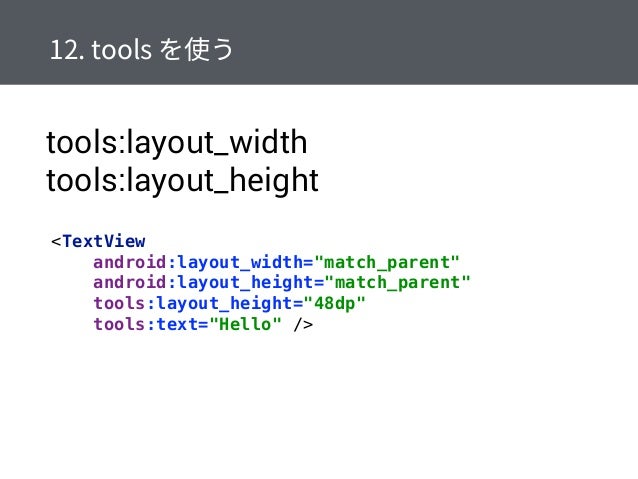Click the android:layout_width="match_parent" code line
638x479 pixels.
[x=276, y=262]
